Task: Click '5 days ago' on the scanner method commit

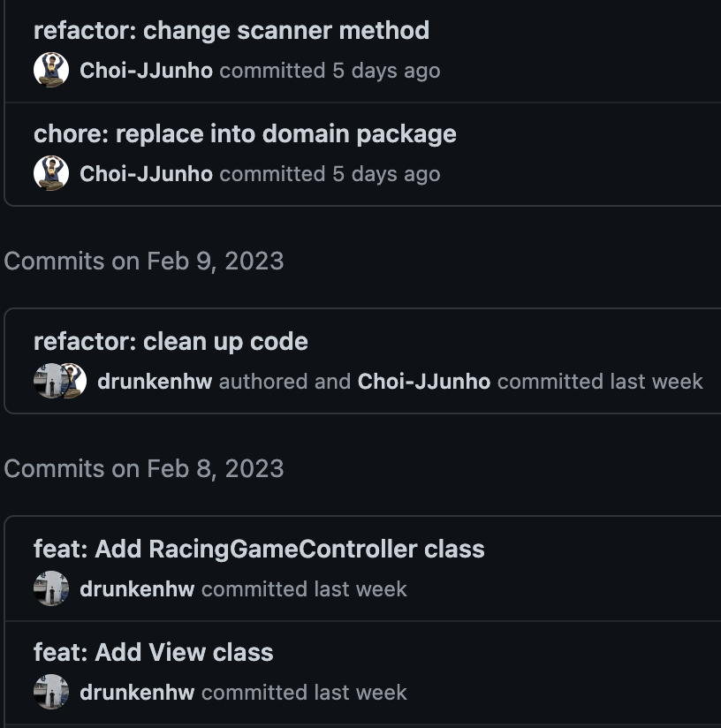Action: (386, 71)
